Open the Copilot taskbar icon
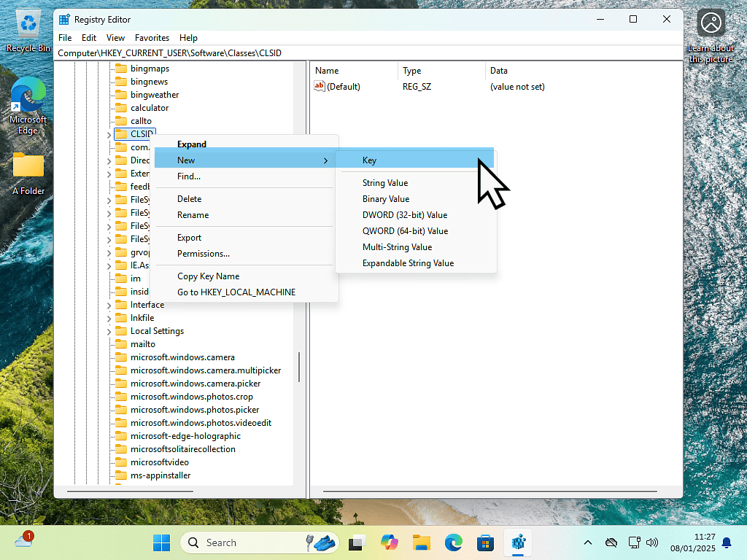The height and width of the screenshot is (560, 747). click(389, 542)
